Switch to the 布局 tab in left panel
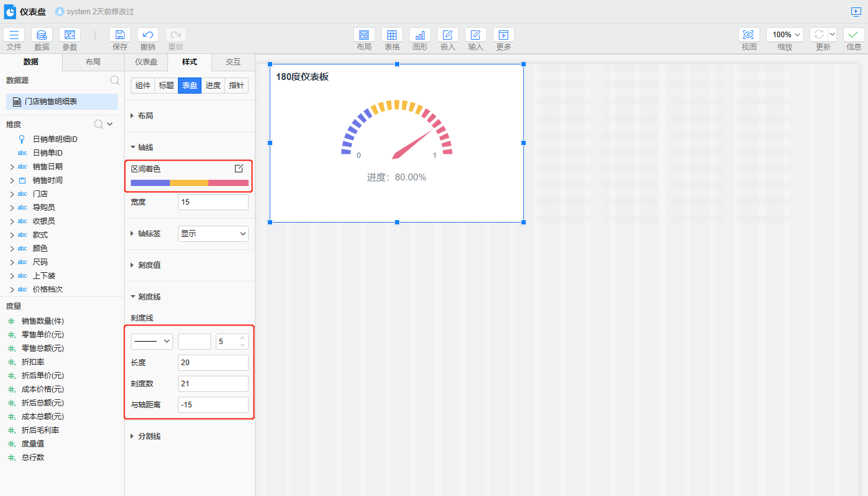 tap(93, 62)
